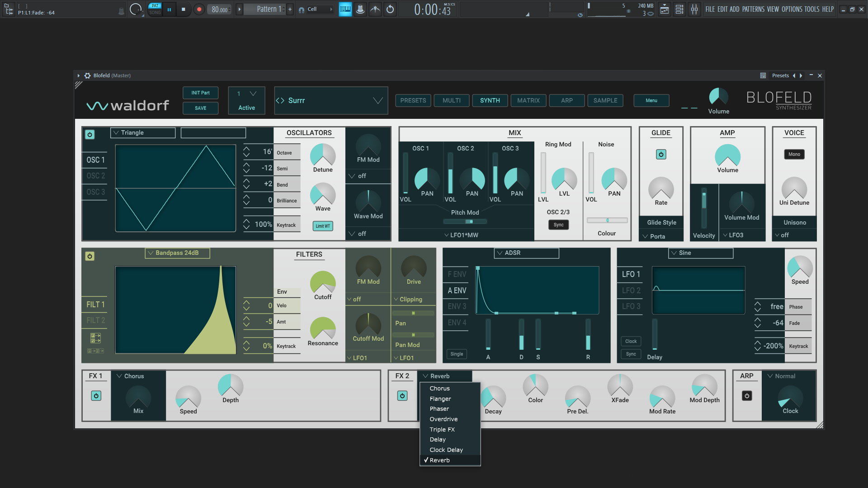
Task: Open the channel rack icon
Action: (x=679, y=9)
